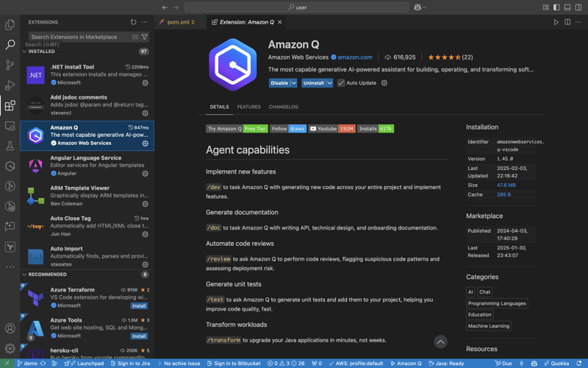
Task: Click the Disable button
Action: (x=279, y=83)
